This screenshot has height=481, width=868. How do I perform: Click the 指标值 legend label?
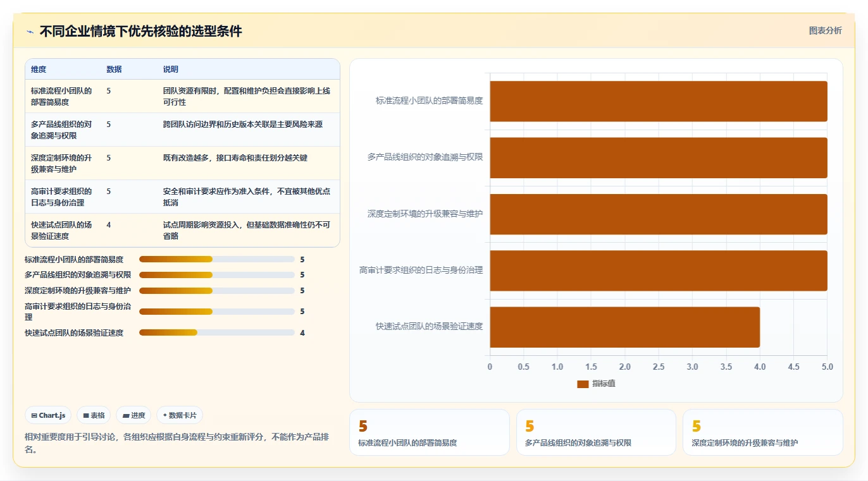pyautogui.click(x=604, y=384)
